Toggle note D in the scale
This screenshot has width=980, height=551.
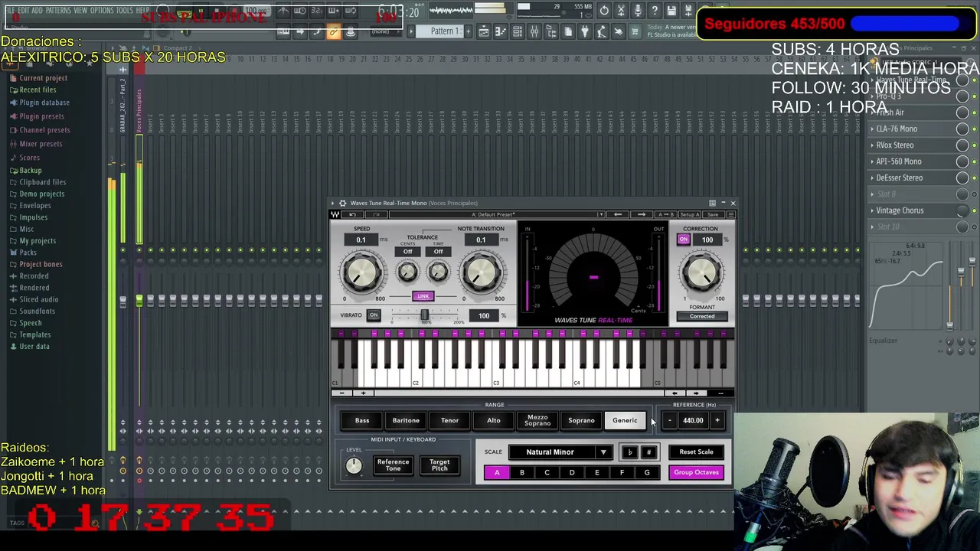(572, 473)
